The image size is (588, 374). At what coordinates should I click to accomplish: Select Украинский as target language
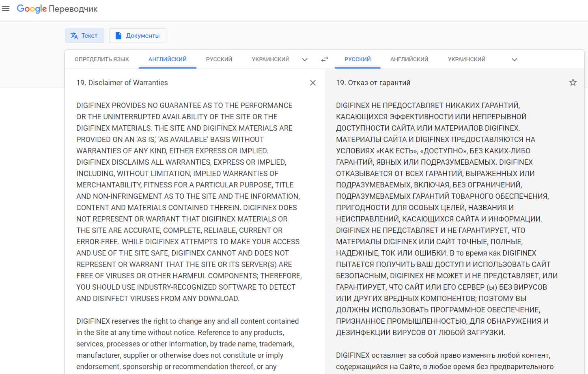point(467,59)
